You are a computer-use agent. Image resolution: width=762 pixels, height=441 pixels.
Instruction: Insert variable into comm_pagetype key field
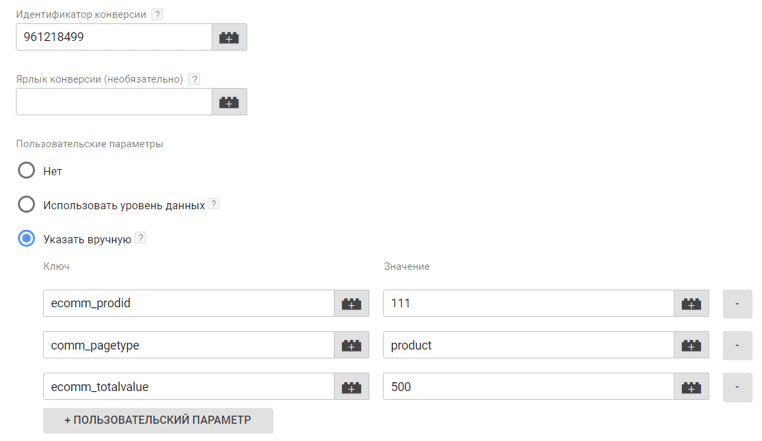click(351, 345)
